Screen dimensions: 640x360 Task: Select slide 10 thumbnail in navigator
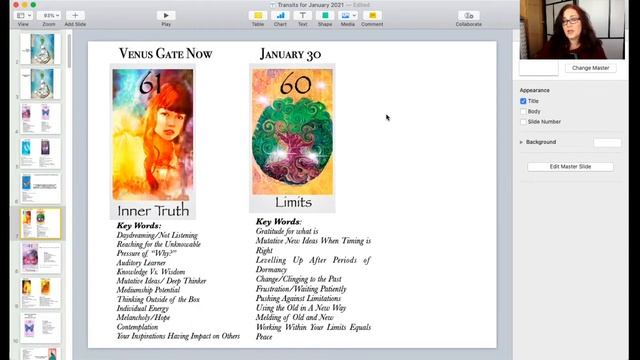40,328
